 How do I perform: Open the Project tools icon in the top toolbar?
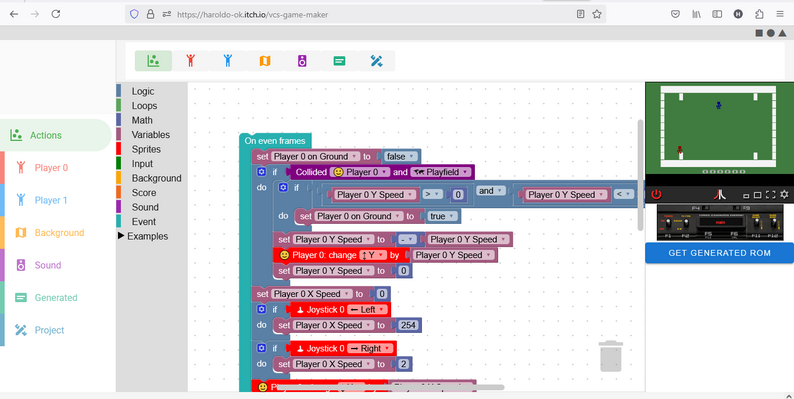376,61
